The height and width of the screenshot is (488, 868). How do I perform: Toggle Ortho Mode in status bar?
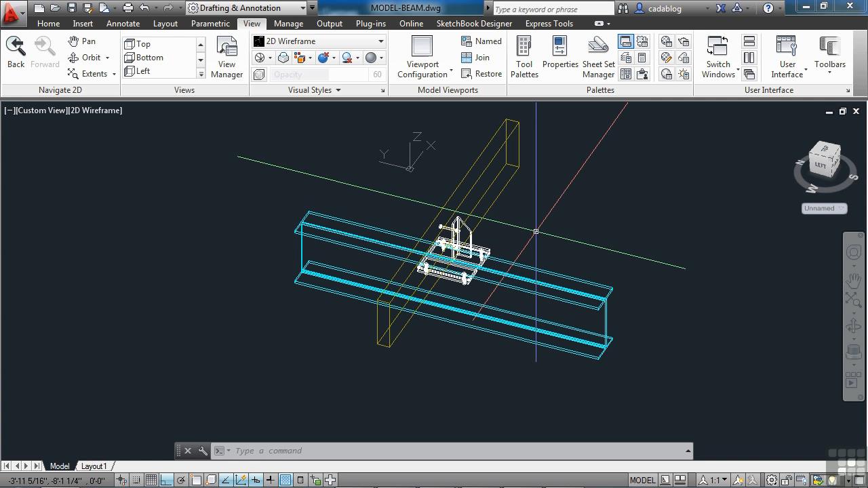[x=166, y=480]
